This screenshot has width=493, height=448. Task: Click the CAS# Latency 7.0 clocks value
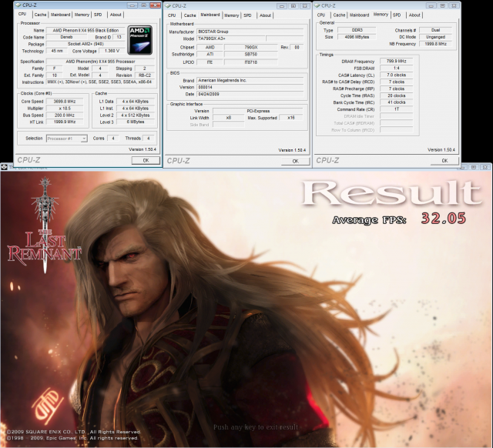click(397, 75)
